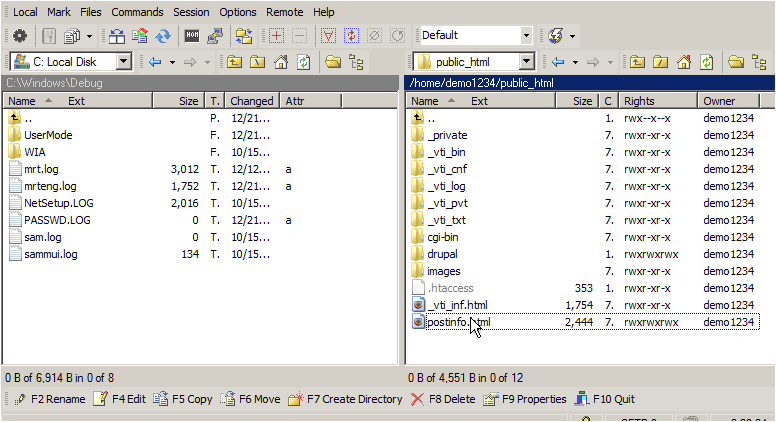776x422 pixels.
Task: Click the Synchronize icon with green arrow
Action: (x=140, y=36)
